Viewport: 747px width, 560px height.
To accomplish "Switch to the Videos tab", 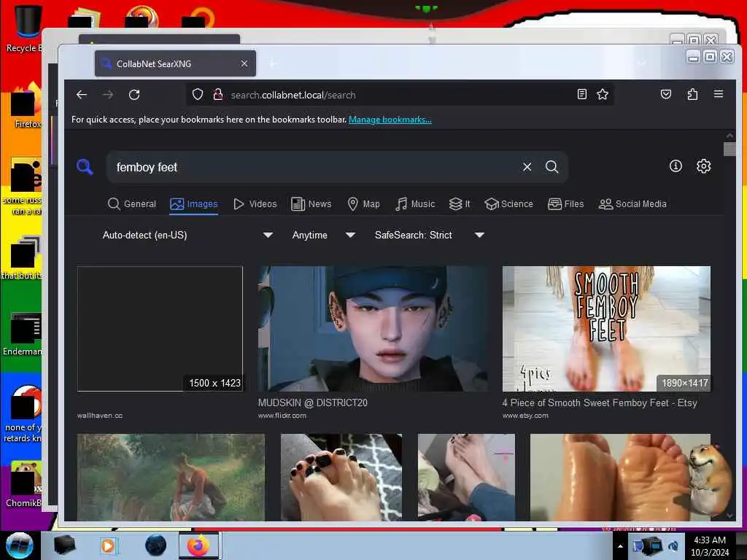I will tap(255, 204).
